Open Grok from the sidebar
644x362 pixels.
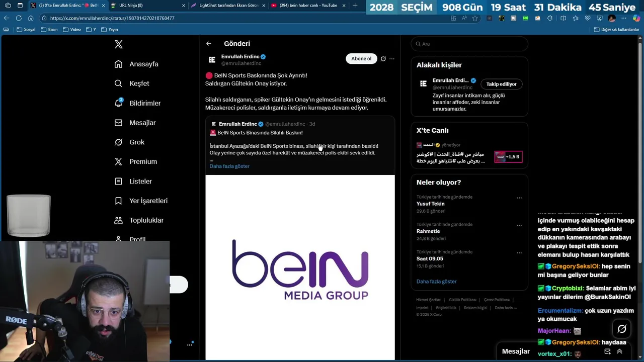pyautogui.click(x=130, y=142)
